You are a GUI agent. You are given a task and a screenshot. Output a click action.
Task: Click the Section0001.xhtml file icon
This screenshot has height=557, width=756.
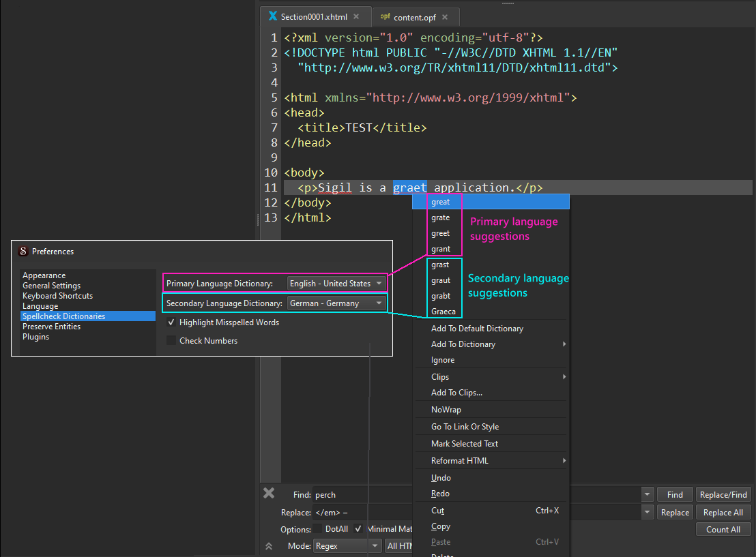pyautogui.click(x=273, y=16)
